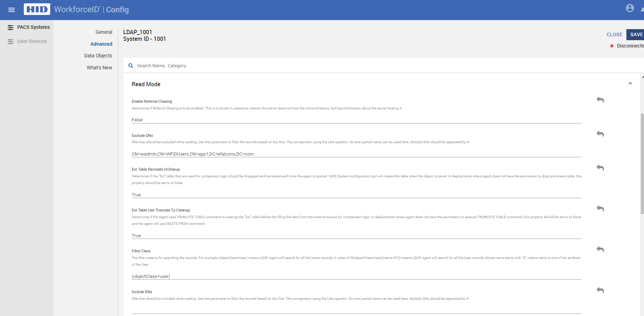
Task: Click the Include DNs label
Action: click(142, 292)
